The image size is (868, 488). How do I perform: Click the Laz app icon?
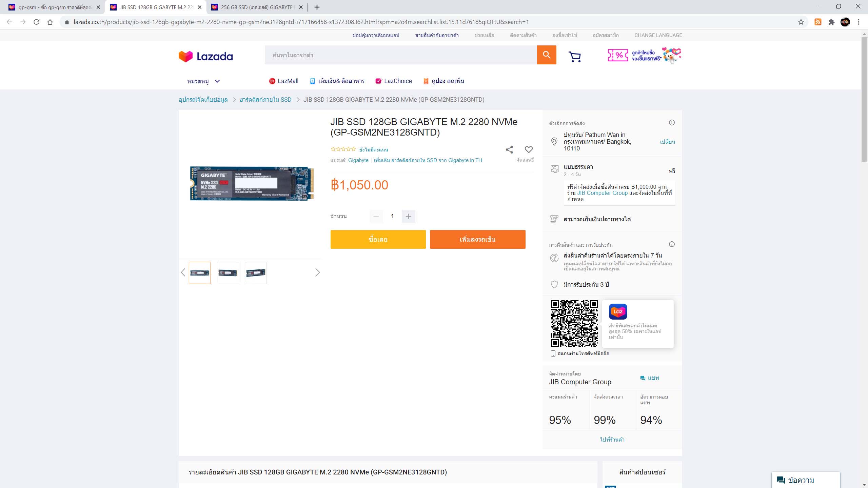tap(618, 311)
